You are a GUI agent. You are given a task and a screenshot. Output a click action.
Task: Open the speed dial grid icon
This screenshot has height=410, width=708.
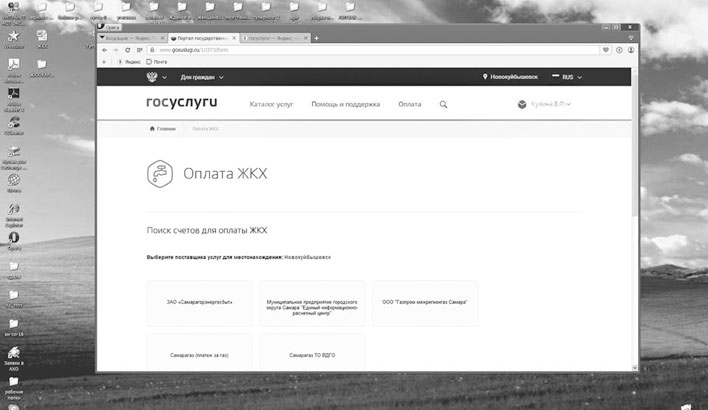(140, 50)
